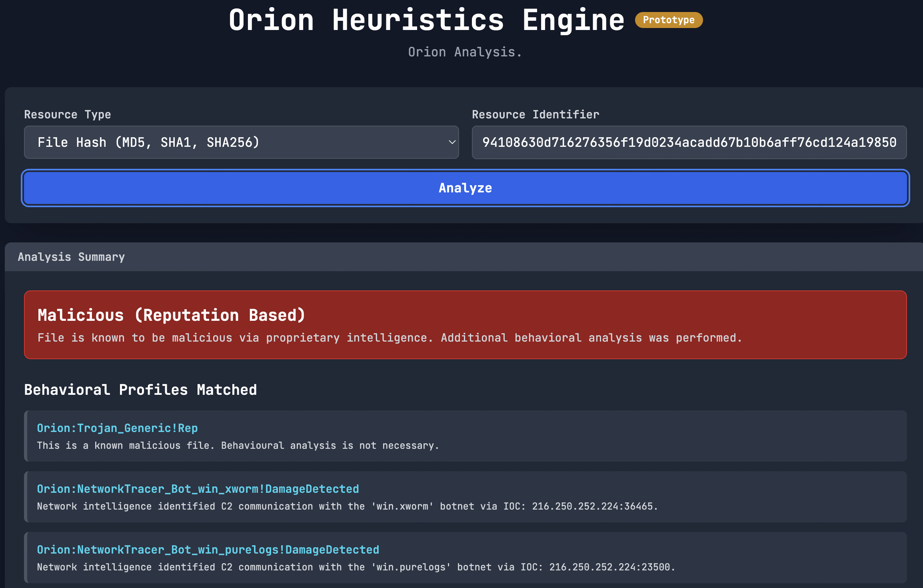923x588 pixels.
Task: Click the Malicious (Reputation Based) alert heading
Action: (x=171, y=315)
